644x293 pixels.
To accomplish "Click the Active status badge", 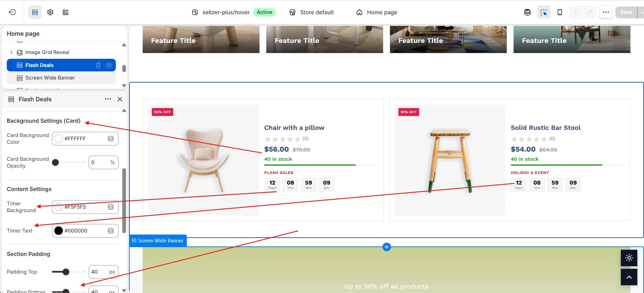I will tap(264, 12).
